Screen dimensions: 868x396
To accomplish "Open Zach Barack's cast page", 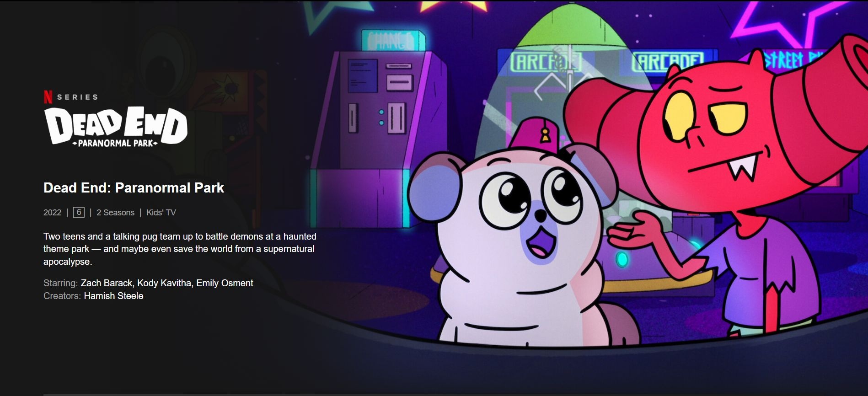I will point(106,283).
